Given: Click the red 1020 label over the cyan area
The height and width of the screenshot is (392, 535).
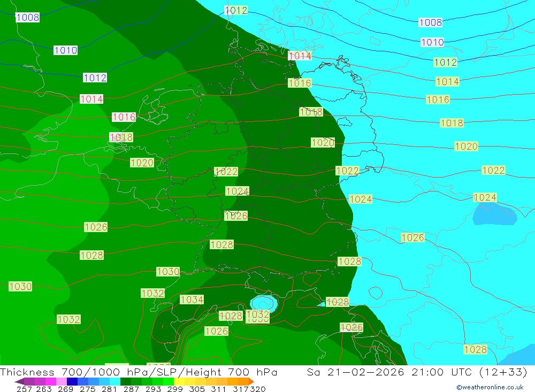Looking at the screenshot, I should [466, 146].
